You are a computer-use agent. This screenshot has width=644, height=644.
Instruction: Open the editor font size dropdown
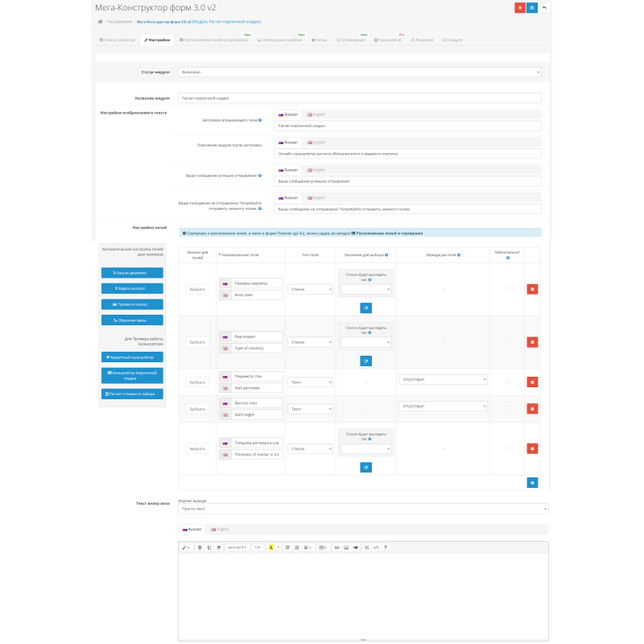[x=258, y=547]
